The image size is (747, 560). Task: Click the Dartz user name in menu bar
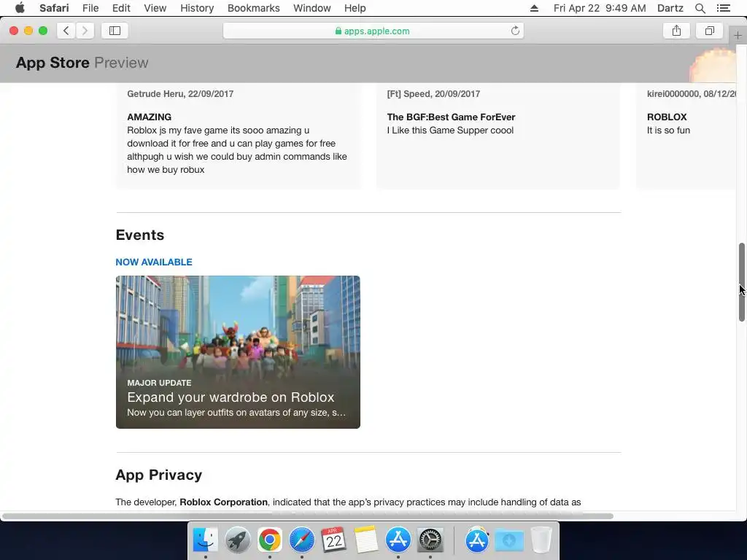[670, 8]
